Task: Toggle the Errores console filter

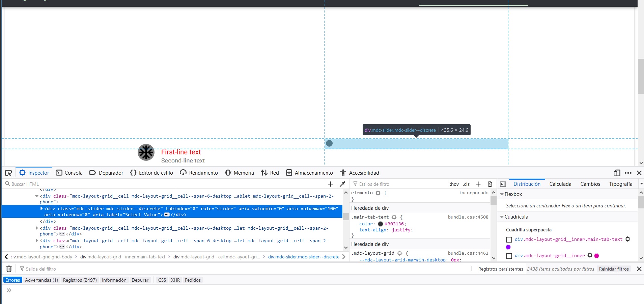Action: (13, 280)
